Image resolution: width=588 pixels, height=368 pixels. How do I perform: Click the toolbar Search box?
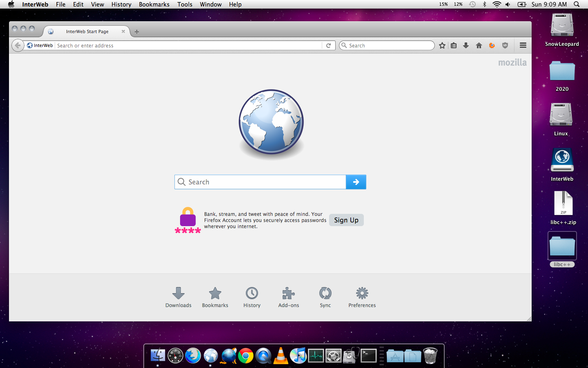(387, 45)
